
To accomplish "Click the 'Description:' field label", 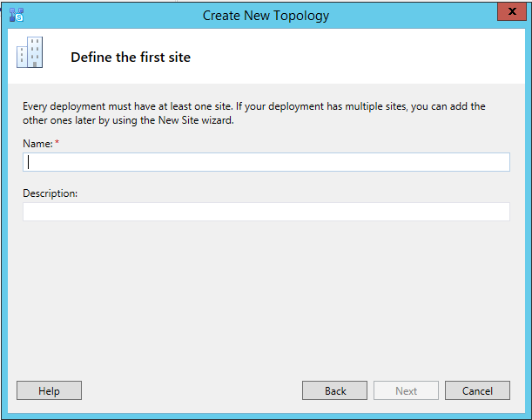I will [x=51, y=193].
